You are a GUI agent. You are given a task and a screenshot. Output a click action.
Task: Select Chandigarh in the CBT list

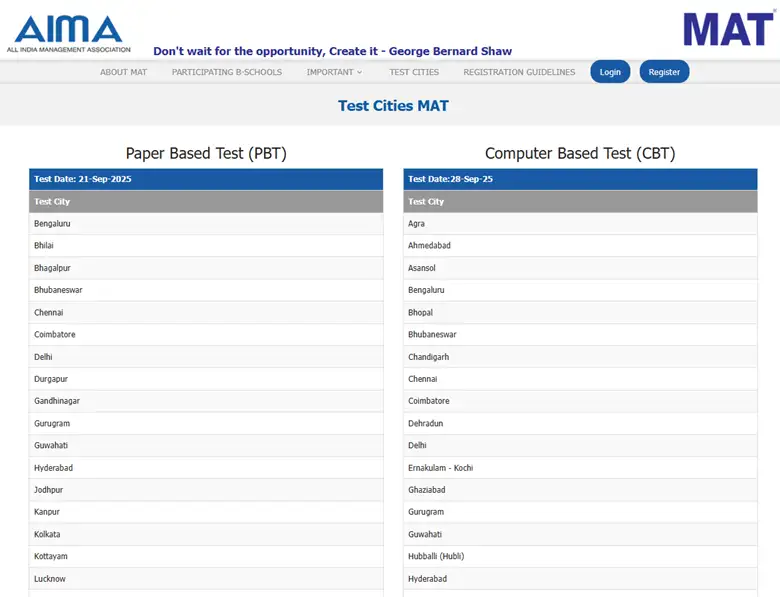coord(580,357)
